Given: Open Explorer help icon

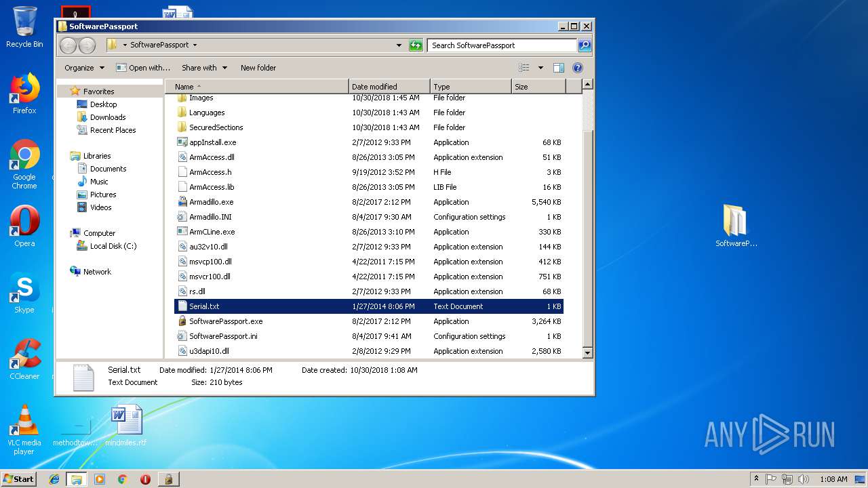Looking at the screenshot, I should (x=578, y=68).
